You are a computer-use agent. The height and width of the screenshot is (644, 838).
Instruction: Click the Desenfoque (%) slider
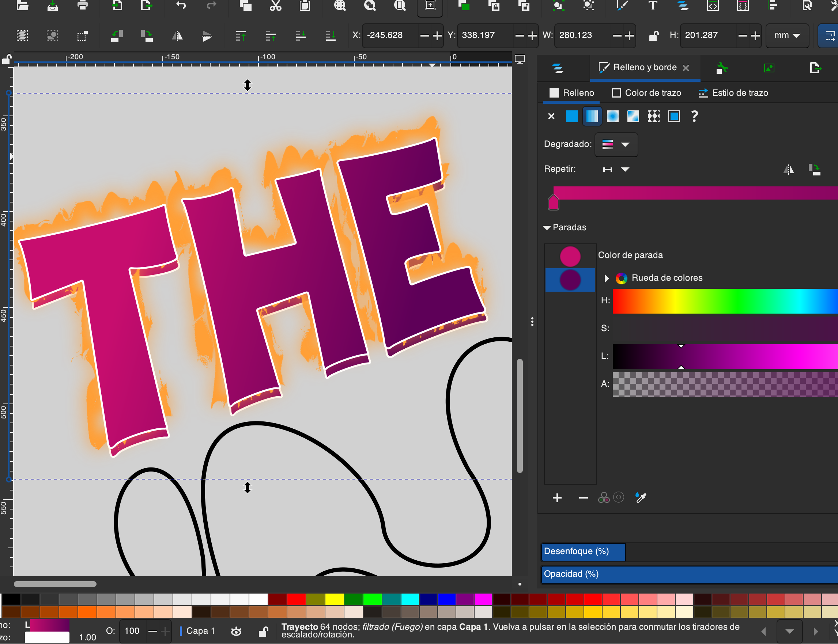689,552
